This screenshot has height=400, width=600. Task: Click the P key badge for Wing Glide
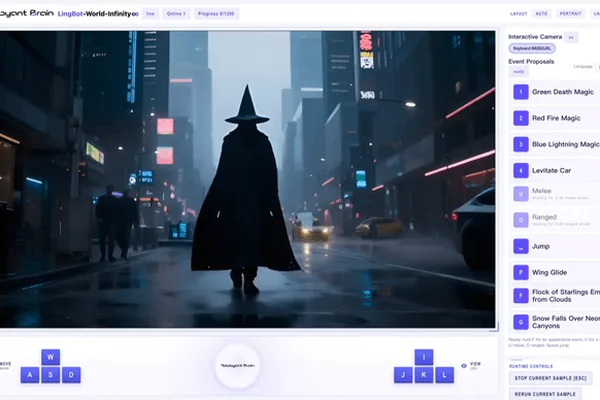click(x=521, y=272)
